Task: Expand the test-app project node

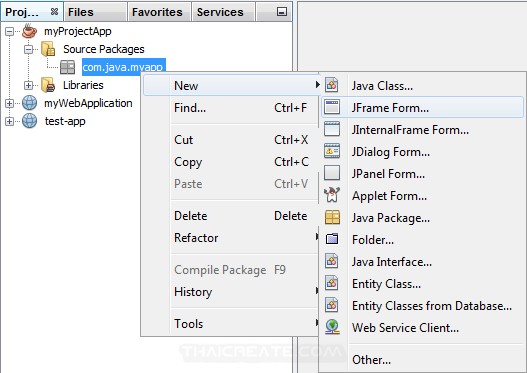Action: (x=9, y=122)
